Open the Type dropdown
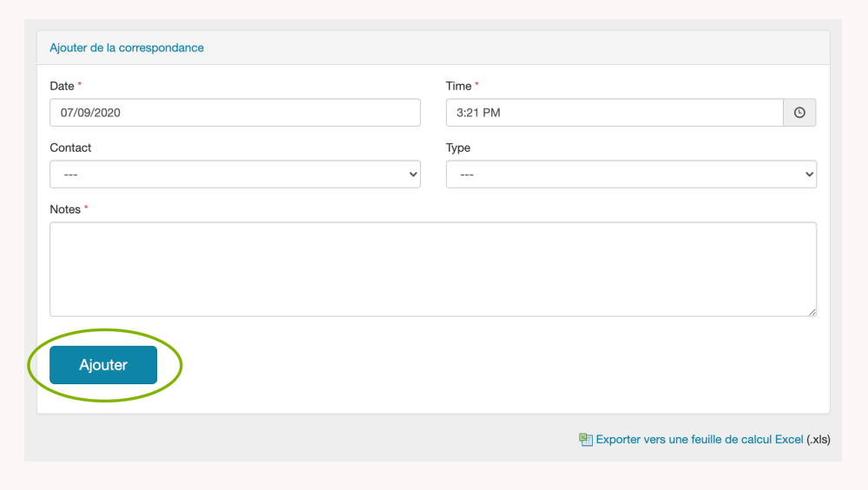 [x=631, y=174]
